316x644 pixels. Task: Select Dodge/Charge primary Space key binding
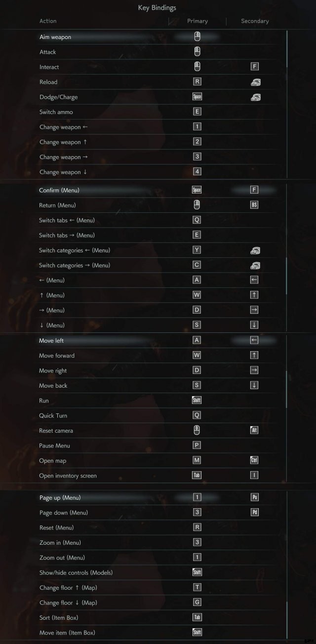(x=197, y=97)
